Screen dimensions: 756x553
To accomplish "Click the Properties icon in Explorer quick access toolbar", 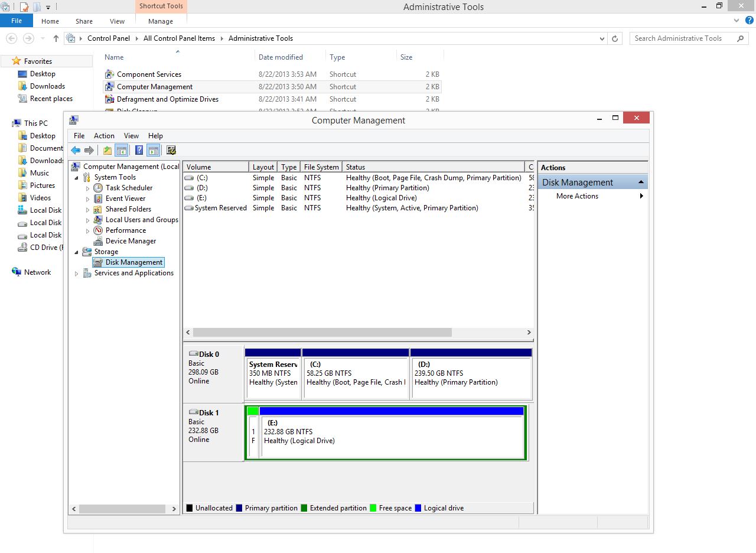I will coord(24,7).
